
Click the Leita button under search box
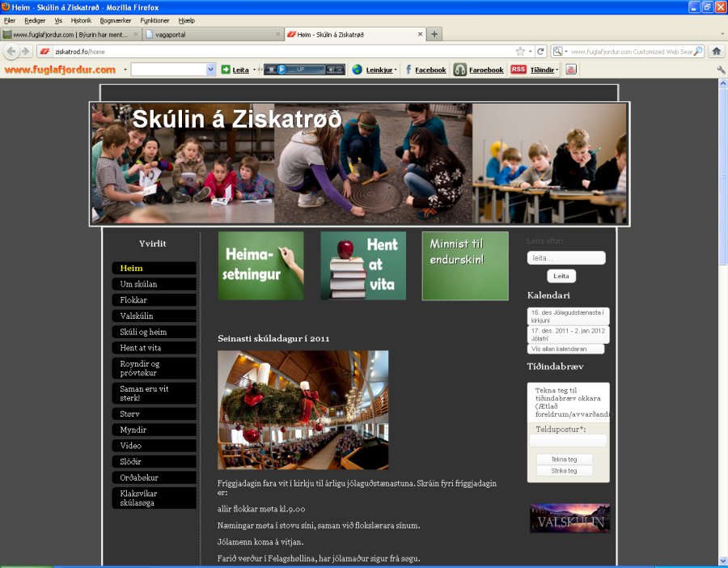pyautogui.click(x=561, y=276)
